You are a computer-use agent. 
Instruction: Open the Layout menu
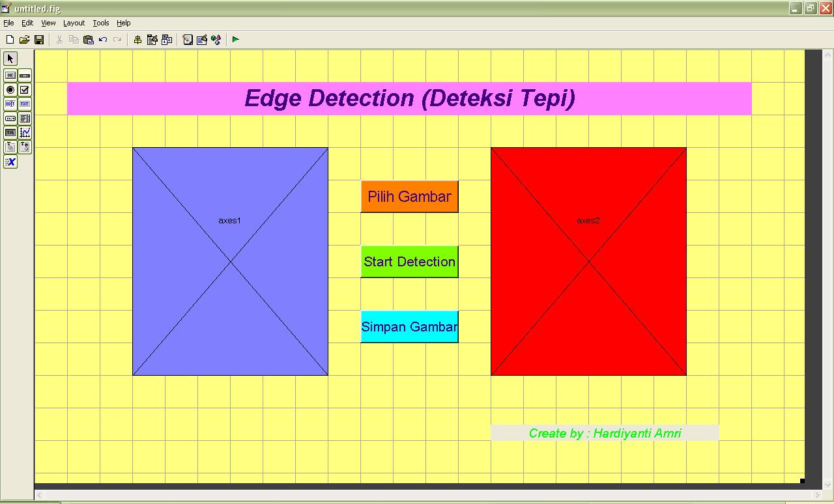[x=74, y=23]
